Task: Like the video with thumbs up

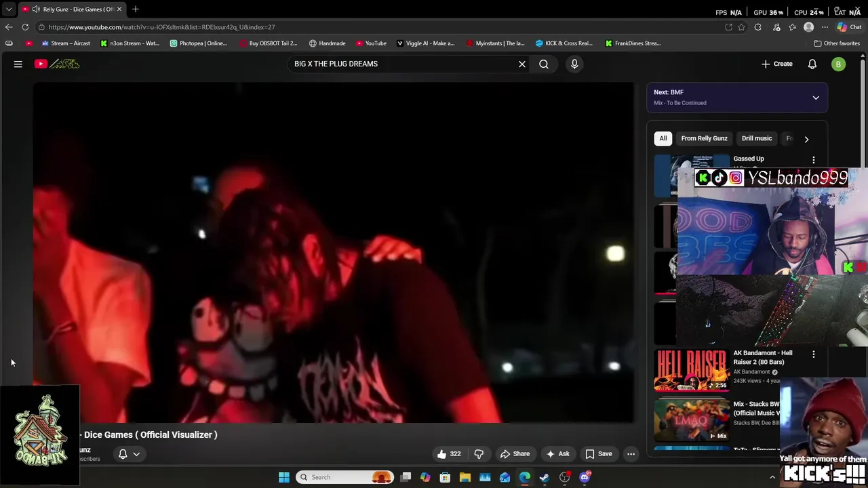Action: [449, 454]
